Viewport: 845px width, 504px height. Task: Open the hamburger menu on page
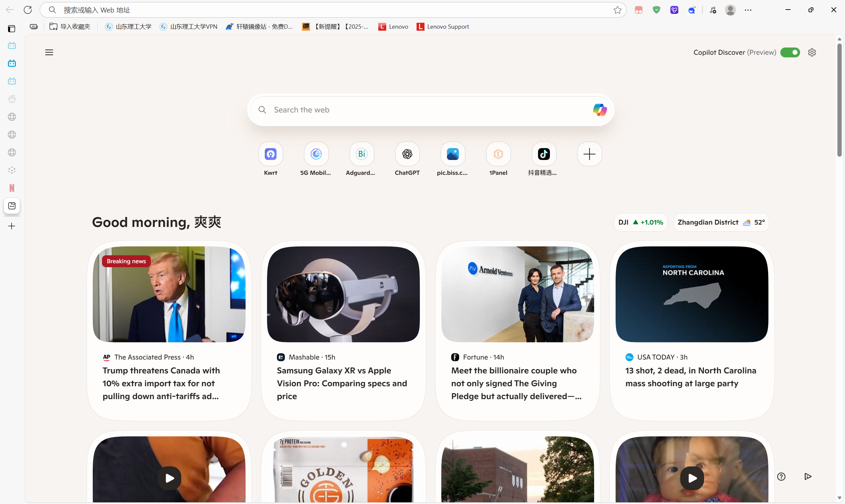tap(49, 52)
